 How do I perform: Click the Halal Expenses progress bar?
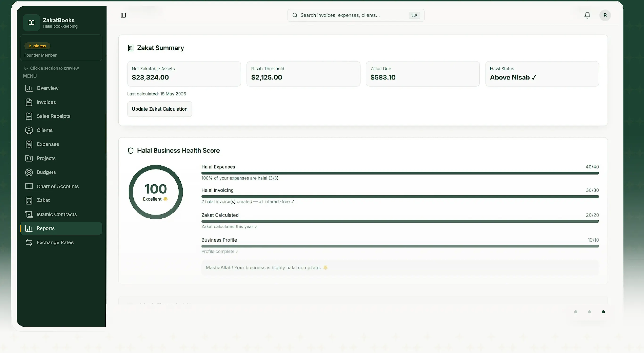click(x=400, y=173)
